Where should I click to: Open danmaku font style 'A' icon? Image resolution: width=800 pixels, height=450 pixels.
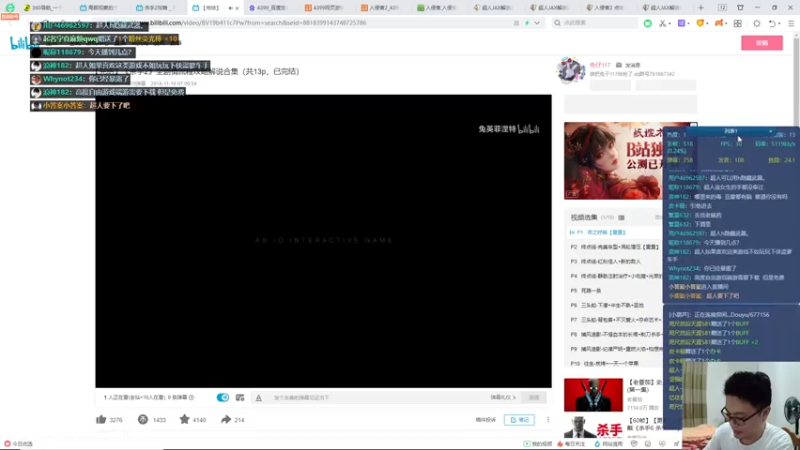tap(259, 397)
